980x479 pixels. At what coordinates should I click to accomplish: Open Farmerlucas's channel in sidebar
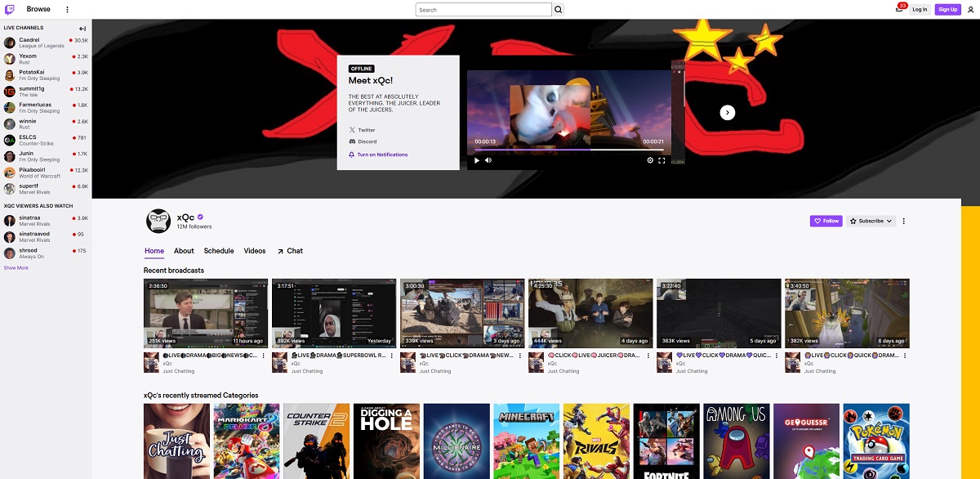click(46, 108)
